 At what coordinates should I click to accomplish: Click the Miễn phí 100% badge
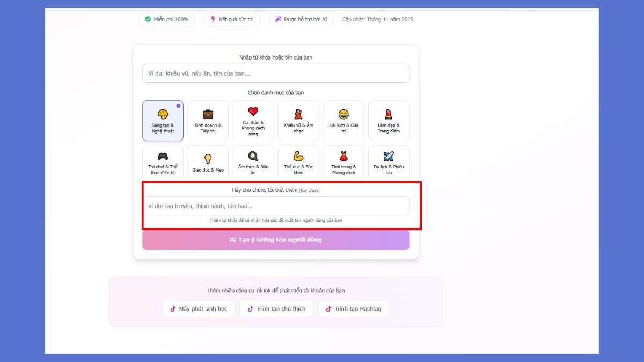point(166,19)
